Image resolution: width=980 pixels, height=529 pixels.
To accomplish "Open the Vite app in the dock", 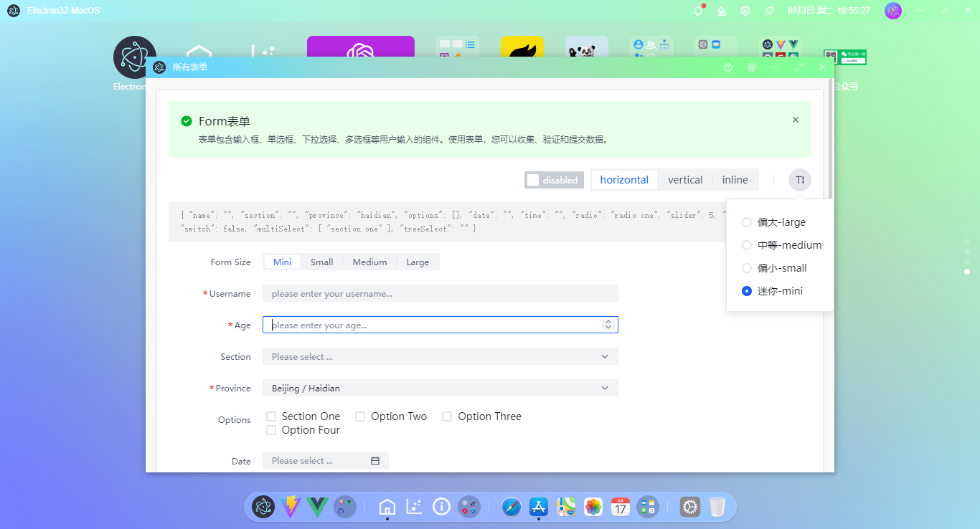I will click(291, 507).
